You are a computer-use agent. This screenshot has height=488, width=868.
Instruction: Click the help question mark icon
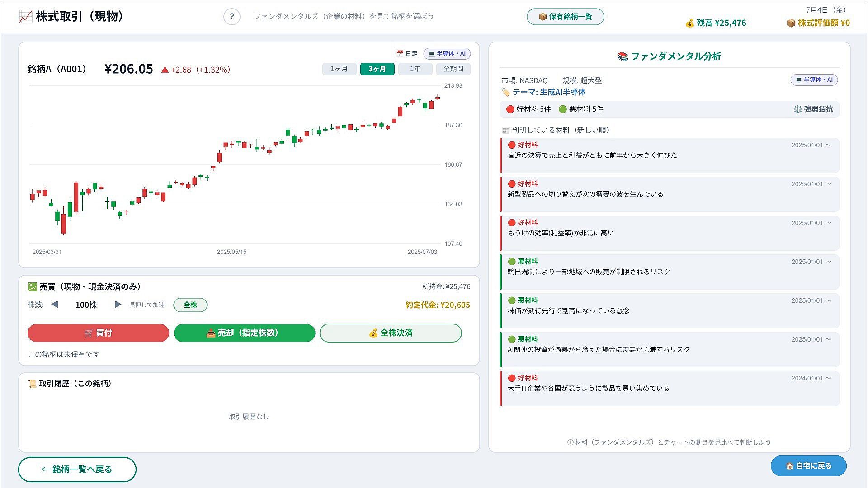coord(231,17)
